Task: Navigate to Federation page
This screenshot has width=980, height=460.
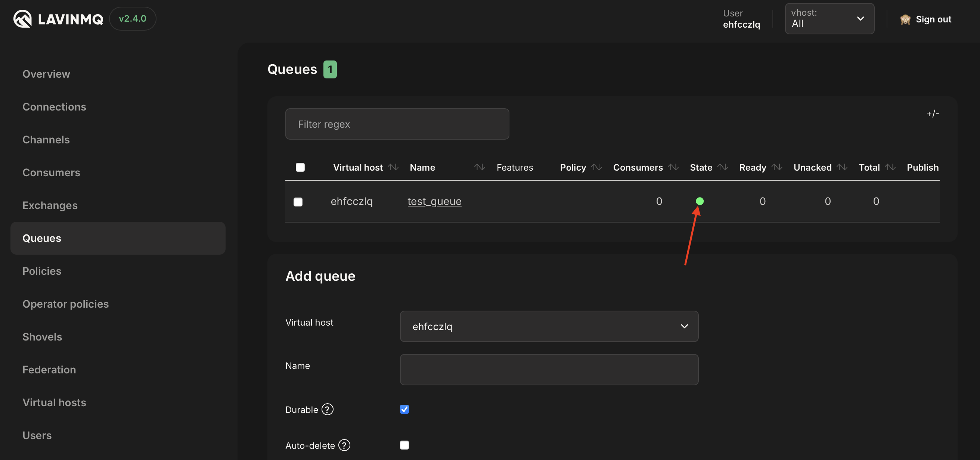Action: click(x=49, y=369)
